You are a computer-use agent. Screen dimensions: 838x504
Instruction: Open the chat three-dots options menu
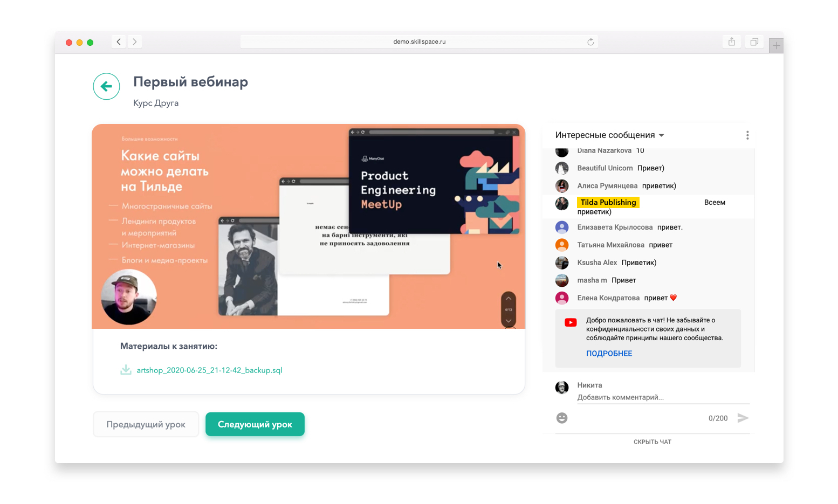747,135
